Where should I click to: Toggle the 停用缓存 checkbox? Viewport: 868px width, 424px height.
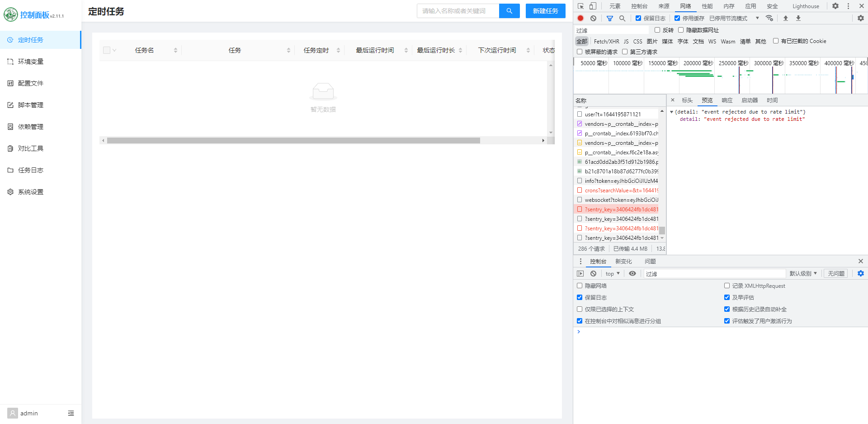pyautogui.click(x=677, y=18)
